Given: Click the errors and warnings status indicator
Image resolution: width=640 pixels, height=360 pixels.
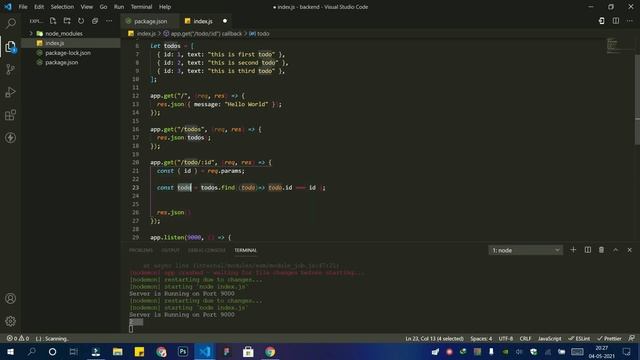Looking at the screenshot, I should 18,338.
